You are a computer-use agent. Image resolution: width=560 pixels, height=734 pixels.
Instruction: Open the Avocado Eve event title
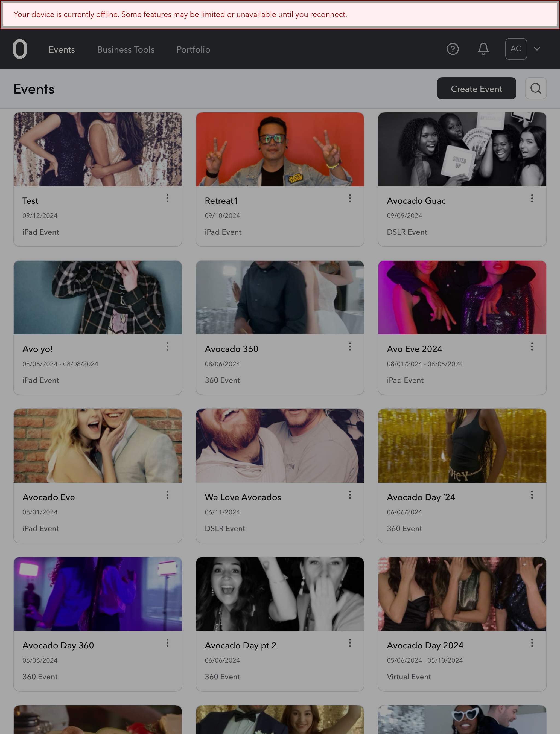click(x=49, y=497)
